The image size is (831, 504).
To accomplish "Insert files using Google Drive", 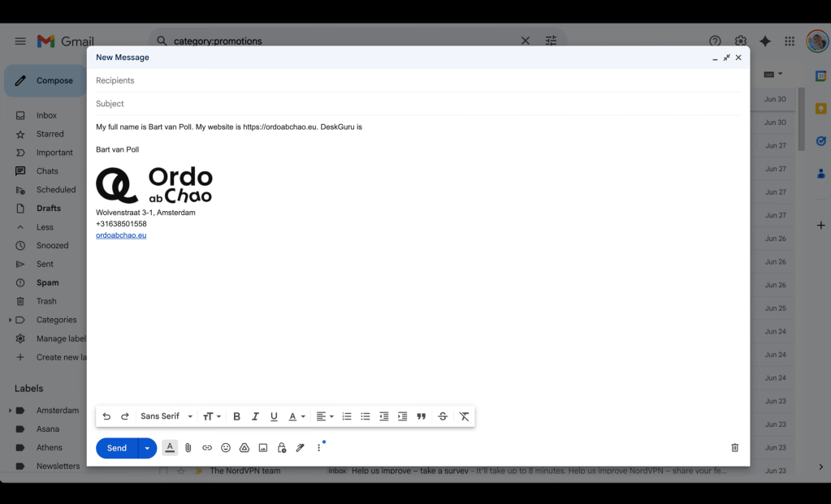I will (x=245, y=448).
